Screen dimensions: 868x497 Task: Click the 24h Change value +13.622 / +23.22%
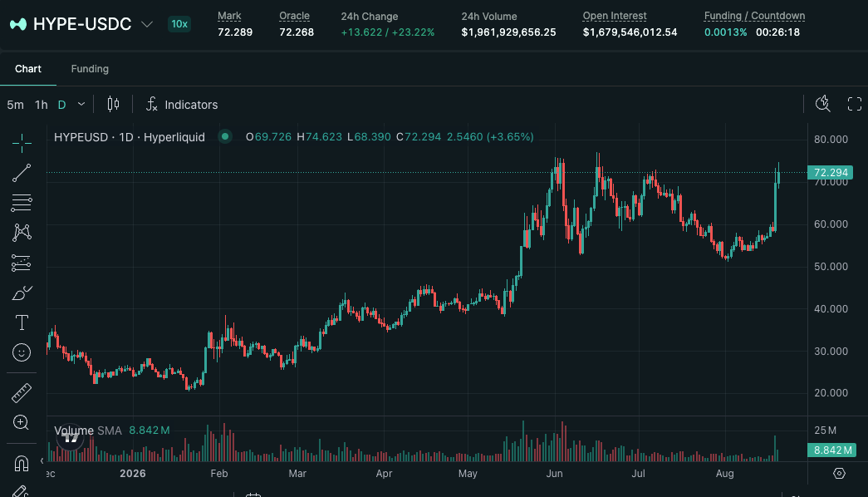click(x=388, y=32)
